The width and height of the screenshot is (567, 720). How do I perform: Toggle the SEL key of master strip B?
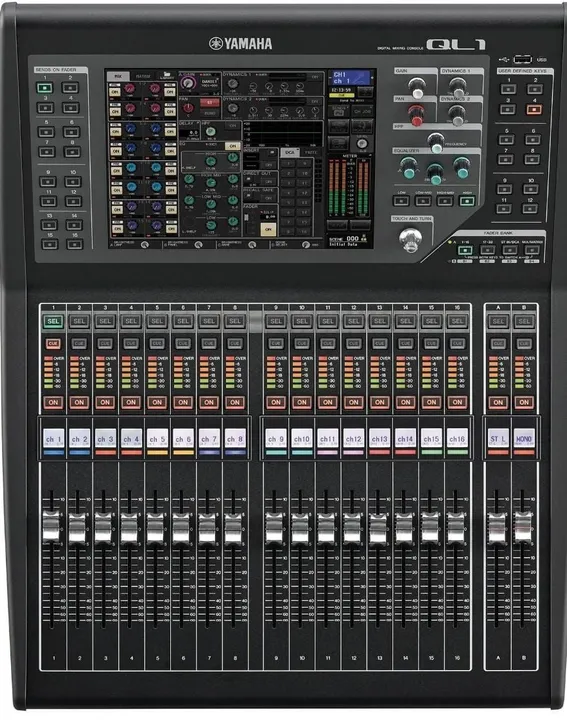(524, 321)
